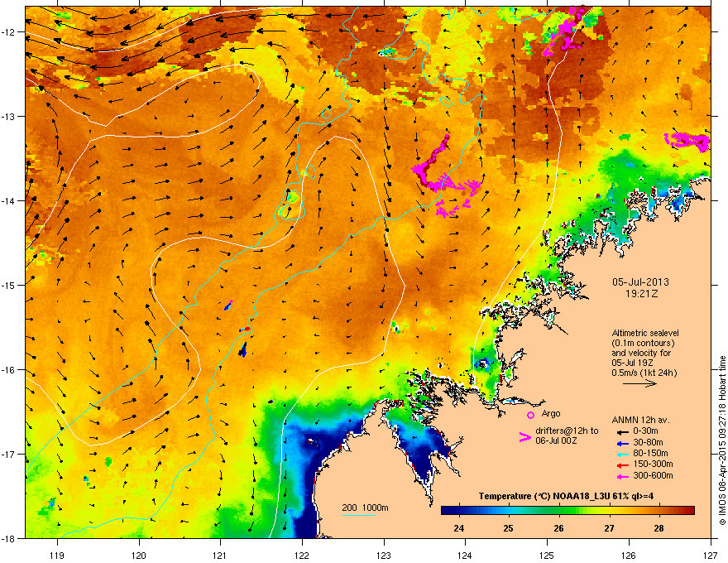
Task: Click longitude axis label 125
Action: click(x=547, y=555)
